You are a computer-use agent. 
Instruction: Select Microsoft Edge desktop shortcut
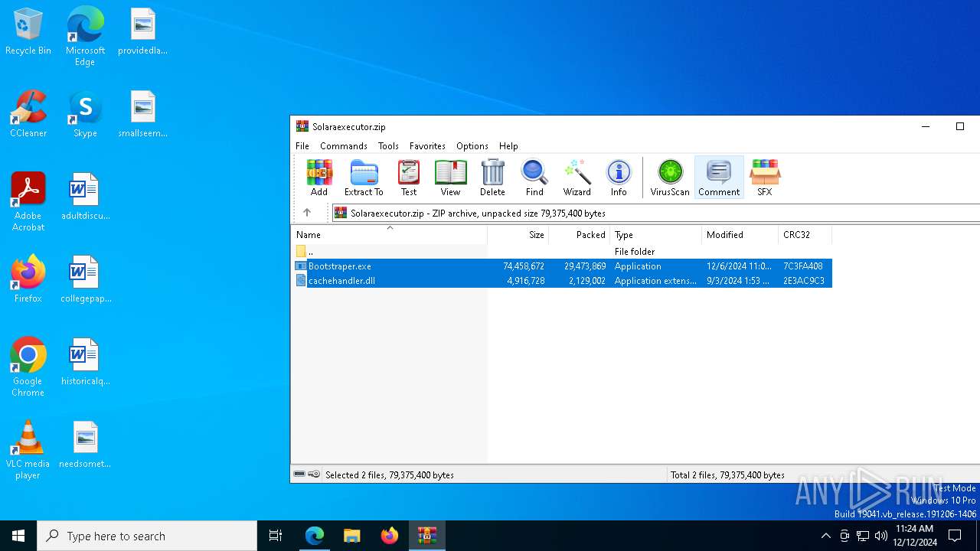pyautogui.click(x=85, y=36)
